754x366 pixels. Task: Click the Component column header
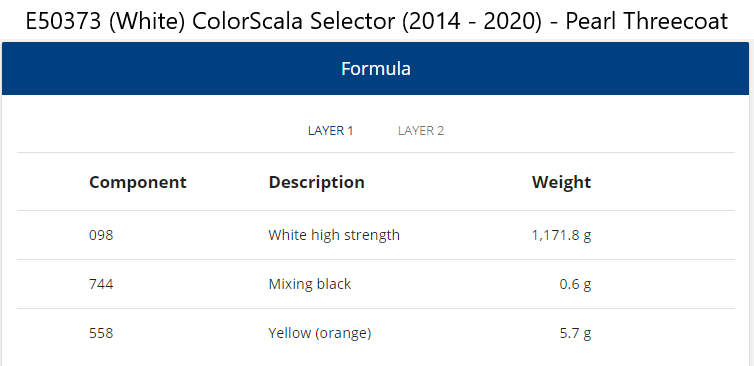pos(138,182)
